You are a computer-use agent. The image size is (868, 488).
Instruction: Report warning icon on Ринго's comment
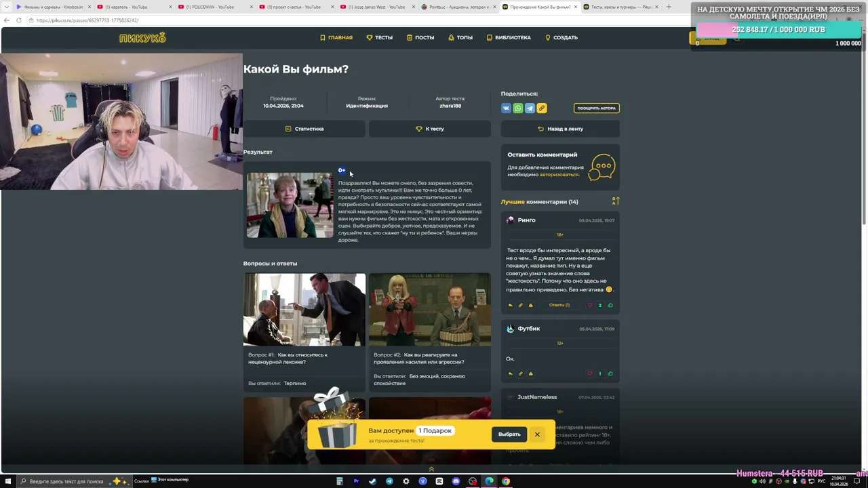point(530,305)
